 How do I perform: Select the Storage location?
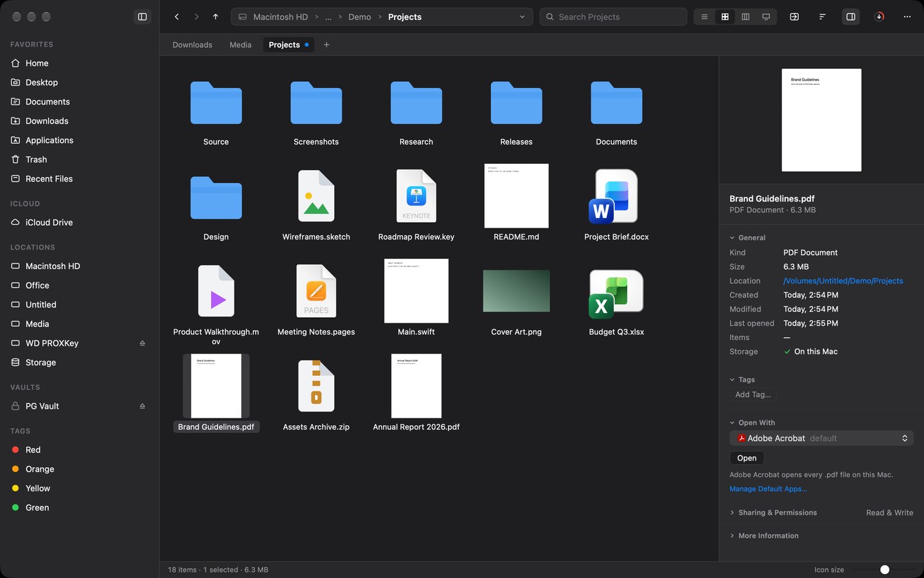click(x=79, y=363)
